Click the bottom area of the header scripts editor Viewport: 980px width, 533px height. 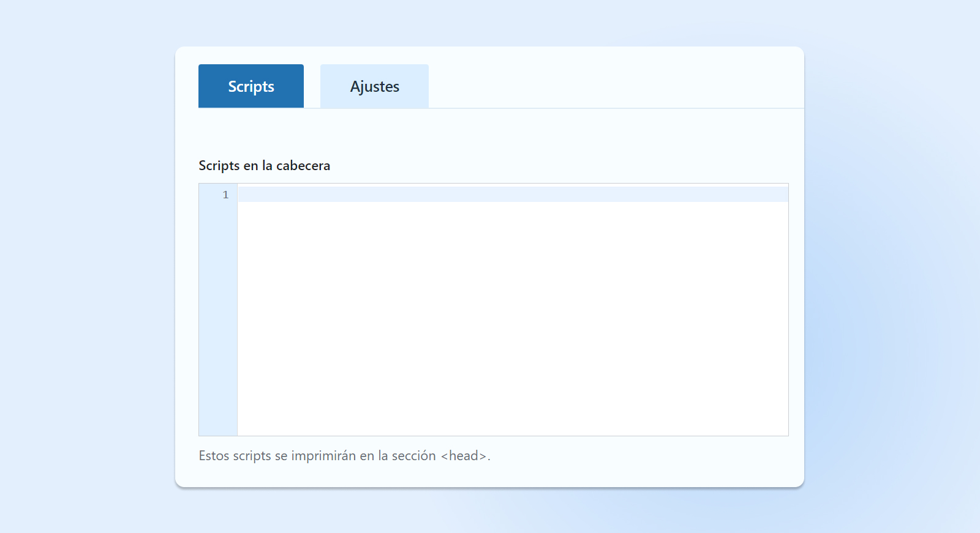512,422
